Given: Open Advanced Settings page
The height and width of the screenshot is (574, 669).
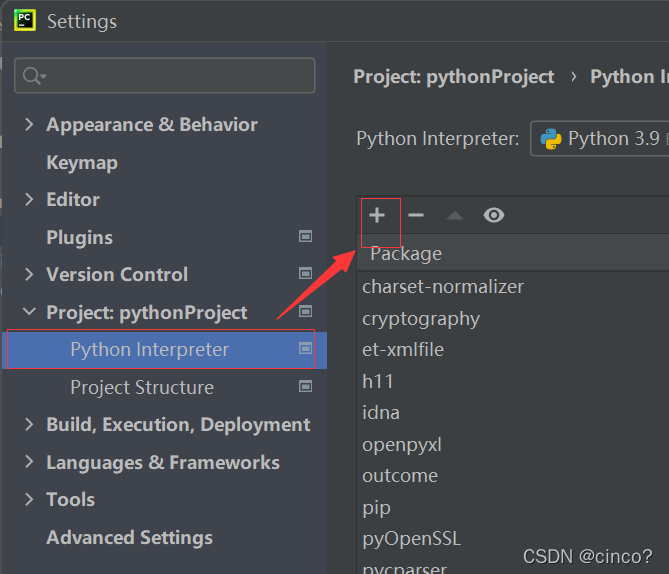Looking at the screenshot, I should (x=129, y=537).
